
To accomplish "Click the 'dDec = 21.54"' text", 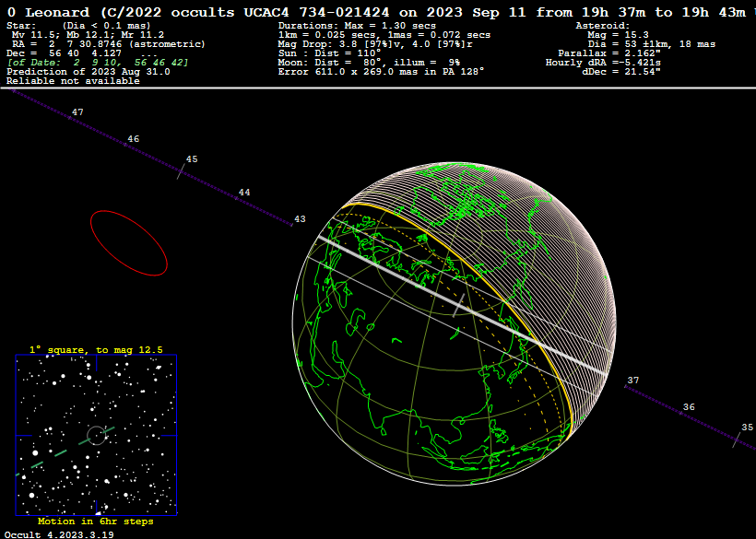I will [621, 71].
